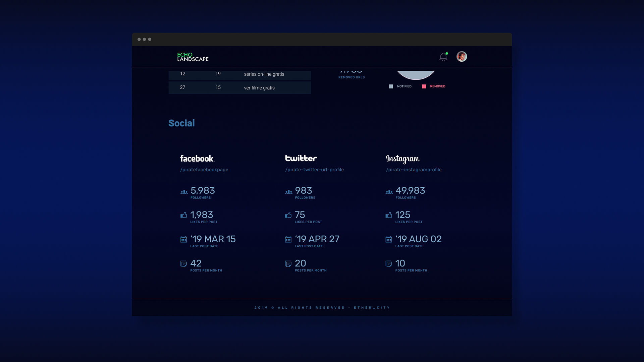Click the Twitter calendar icon
This screenshot has height=362, width=644.
pyautogui.click(x=288, y=239)
